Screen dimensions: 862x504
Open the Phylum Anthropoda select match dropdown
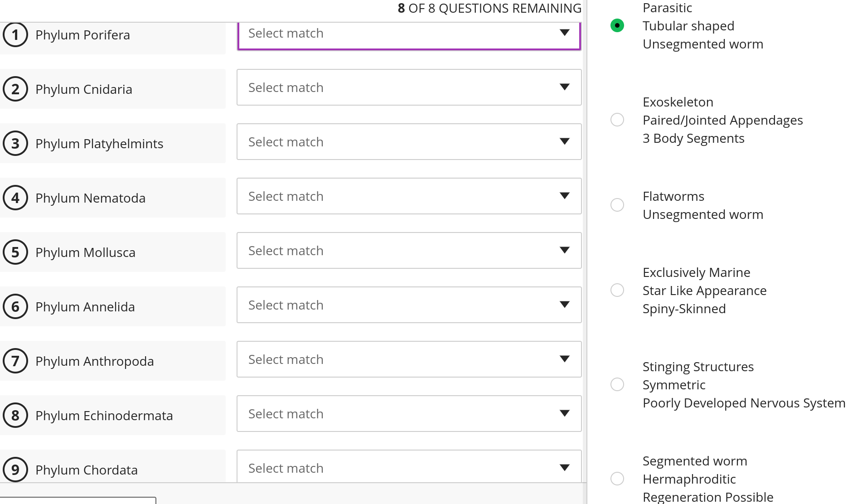[x=409, y=359]
